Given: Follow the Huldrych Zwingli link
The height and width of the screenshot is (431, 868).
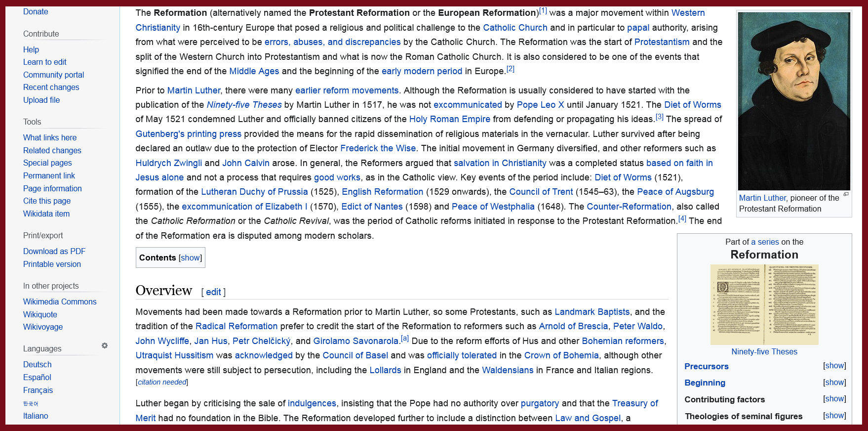Looking at the screenshot, I should [169, 163].
